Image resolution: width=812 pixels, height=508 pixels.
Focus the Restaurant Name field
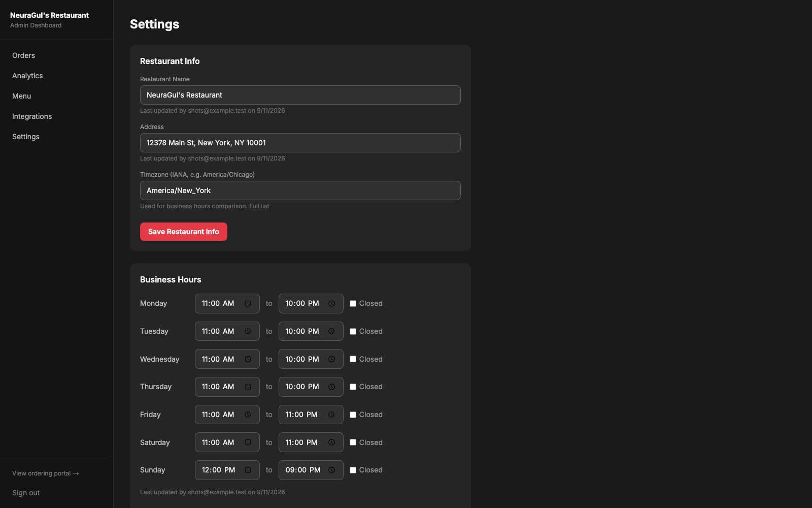click(300, 95)
